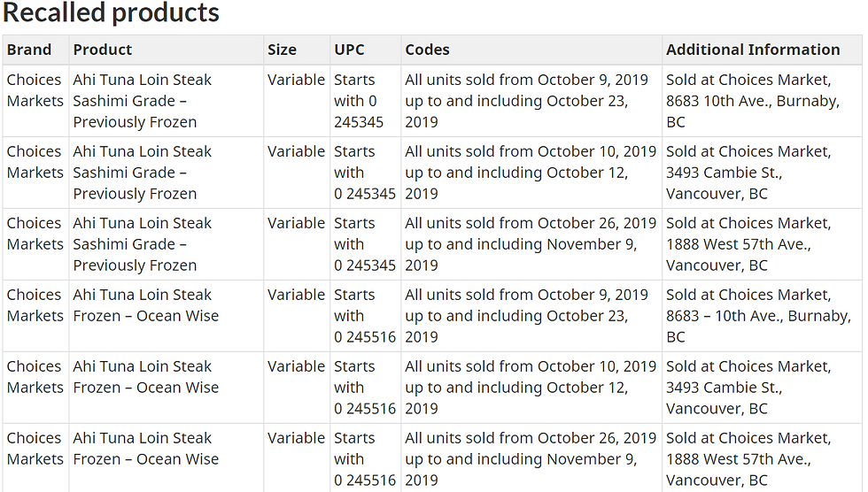The height and width of the screenshot is (492, 868).
Task: Click the "UPC" column header
Action: click(349, 50)
